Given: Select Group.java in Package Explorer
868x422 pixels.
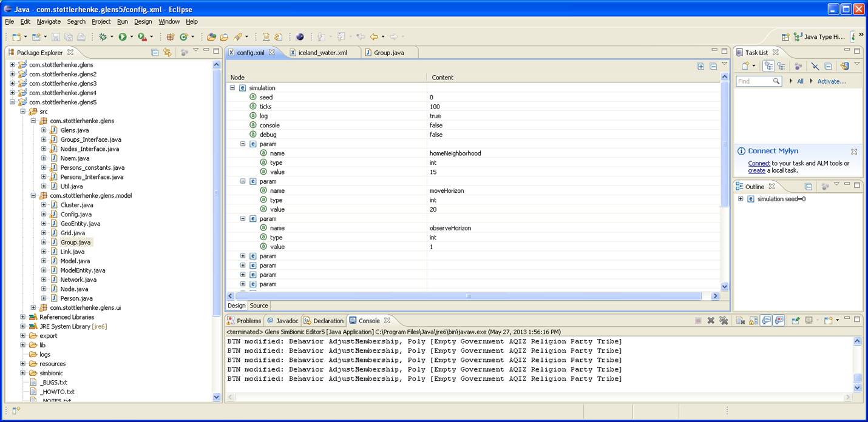Looking at the screenshot, I should click(75, 243).
